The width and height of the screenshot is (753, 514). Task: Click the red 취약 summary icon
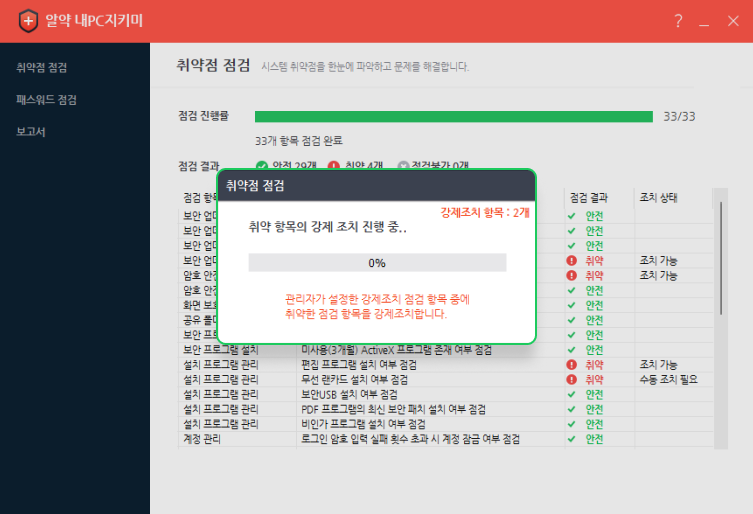pos(333,166)
